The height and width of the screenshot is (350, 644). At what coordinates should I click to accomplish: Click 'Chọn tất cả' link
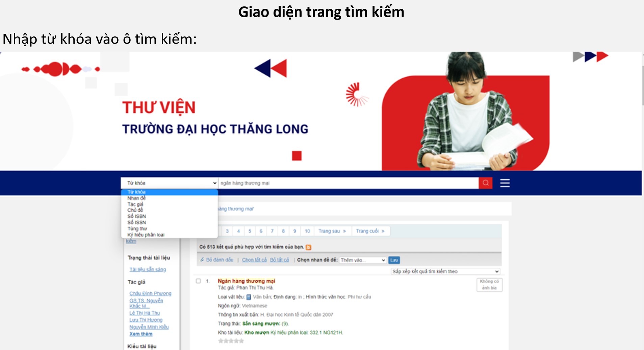(254, 260)
